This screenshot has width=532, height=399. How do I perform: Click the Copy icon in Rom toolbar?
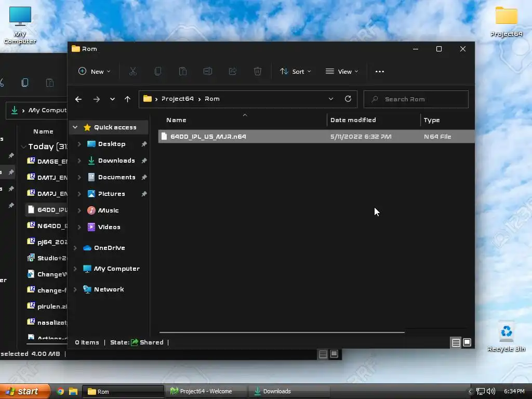pos(158,71)
